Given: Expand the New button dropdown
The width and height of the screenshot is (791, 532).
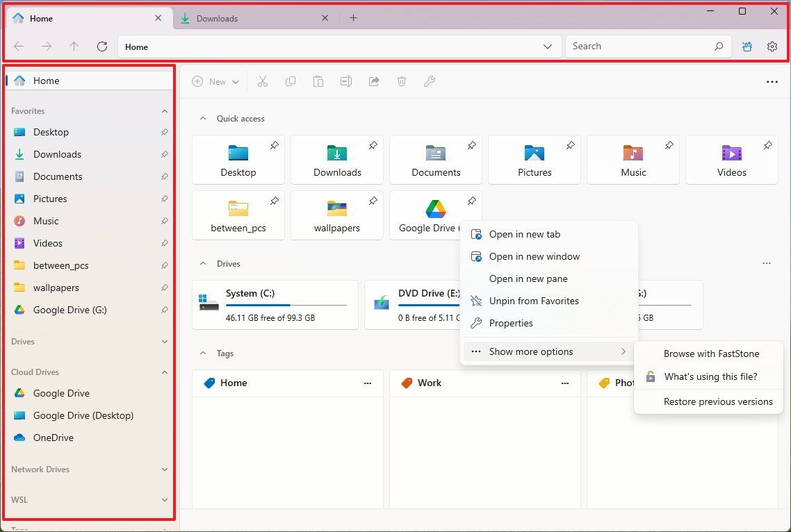Looking at the screenshot, I should [235, 81].
